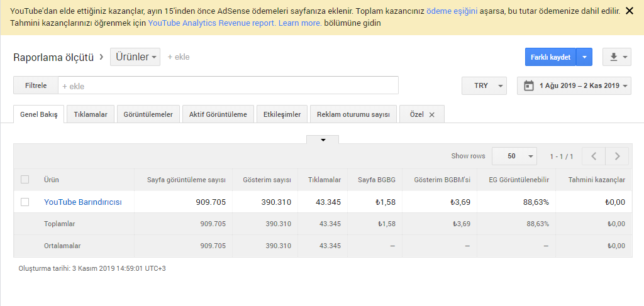Image resolution: width=644 pixels, height=306 pixels.
Task: Sort by EG Görüntülenebilir column header
Action: [519, 180]
